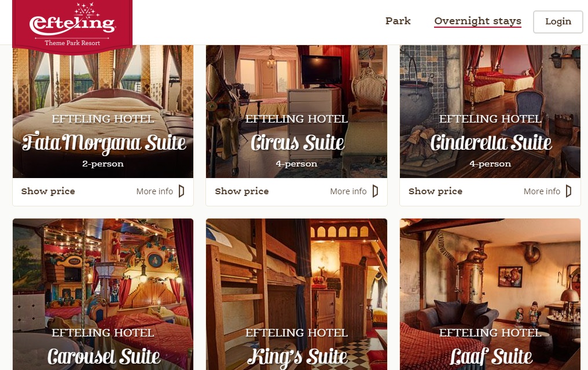Select the Cinderella Suite room photo

pos(490,112)
